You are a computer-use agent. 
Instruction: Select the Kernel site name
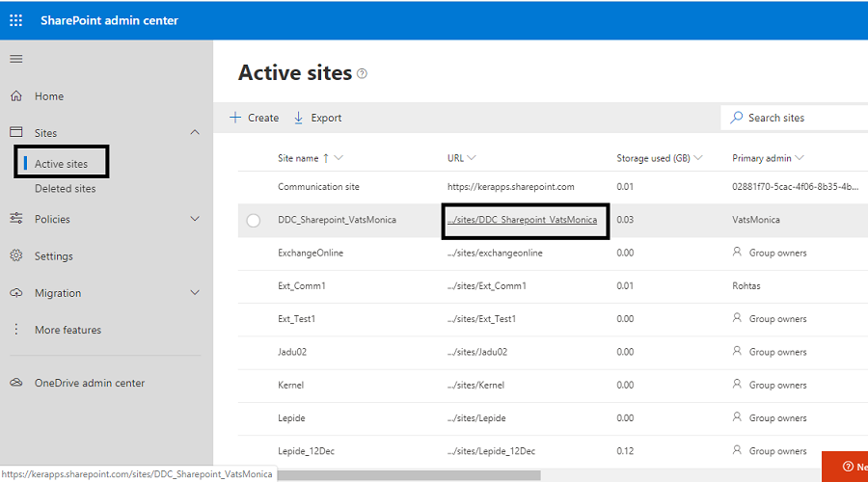tap(290, 386)
